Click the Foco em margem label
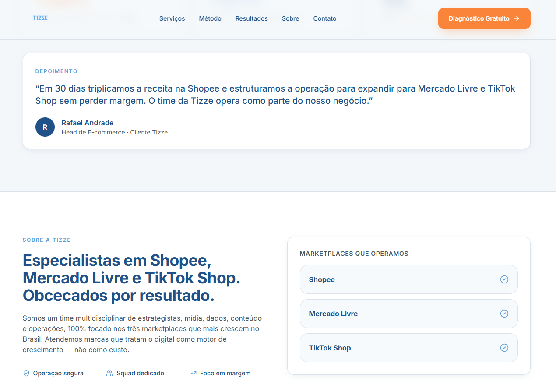Image resolution: width=556 pixels, height=392 pixels. coord(225,373)
